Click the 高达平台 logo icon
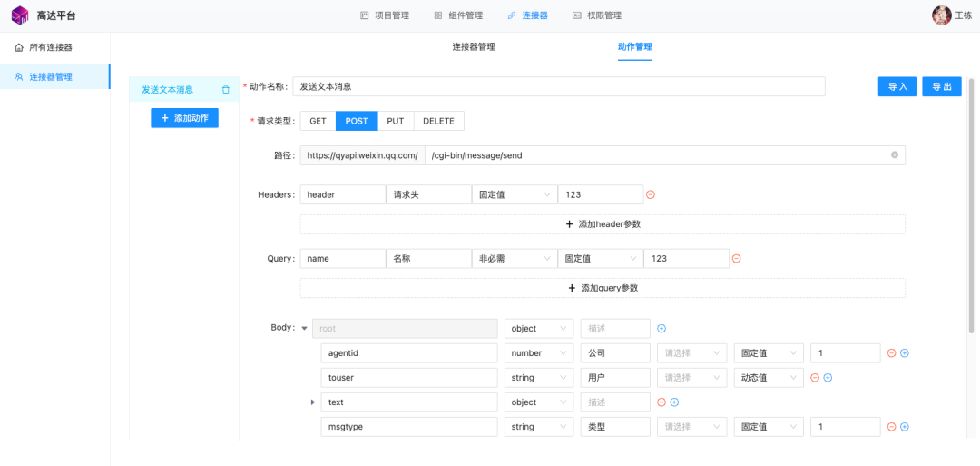The image size is (980, 466). coord(20,15)
